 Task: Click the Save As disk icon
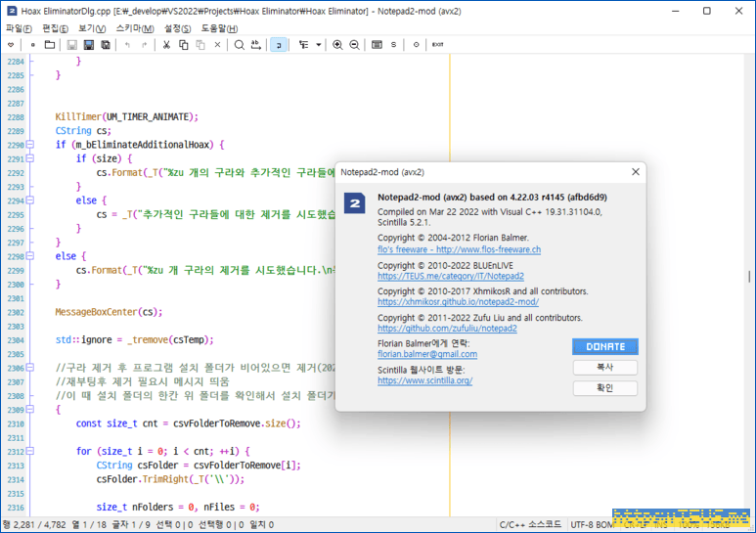pos(89,45)
